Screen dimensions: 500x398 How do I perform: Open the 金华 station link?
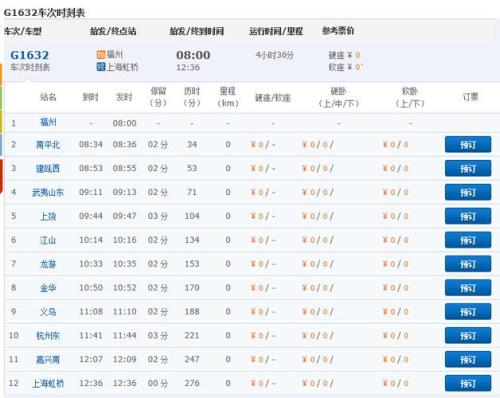point(48,288)
